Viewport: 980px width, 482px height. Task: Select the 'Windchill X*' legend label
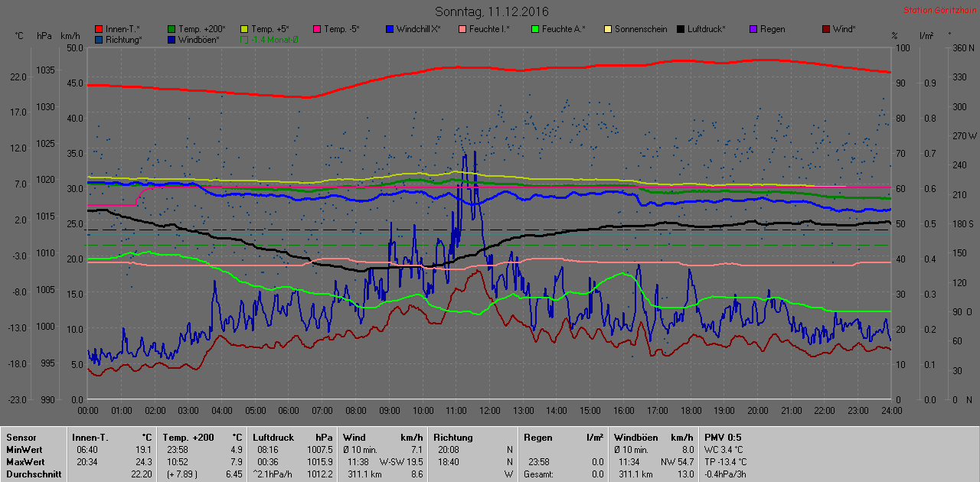tap(419, 29)
